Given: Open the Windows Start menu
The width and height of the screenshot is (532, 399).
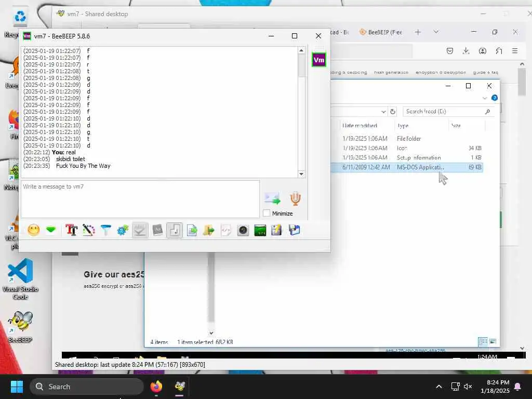Looking at the screenshot, I should click(17, 387).
